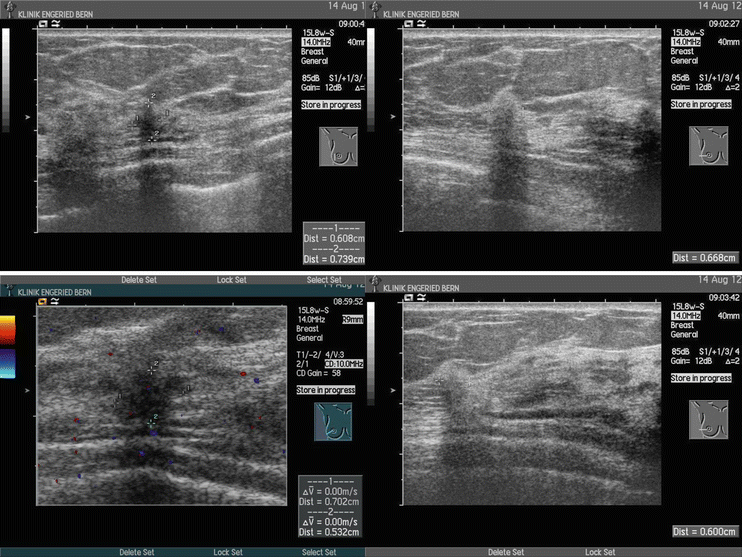Select the CD:10.0MHz Doppler frequency field
Viewport: 742px width, 557px height.
point(343,363)
